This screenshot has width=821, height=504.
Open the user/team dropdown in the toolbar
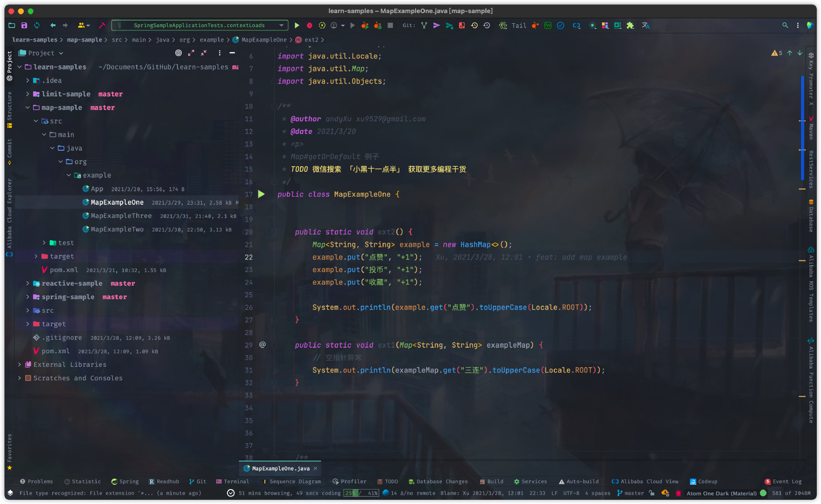point(84,25)
